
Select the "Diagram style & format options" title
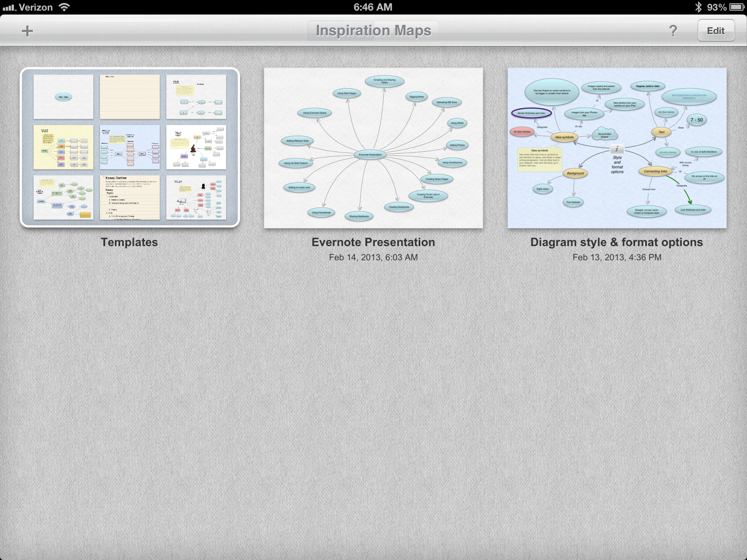click(x=617, y=242)
